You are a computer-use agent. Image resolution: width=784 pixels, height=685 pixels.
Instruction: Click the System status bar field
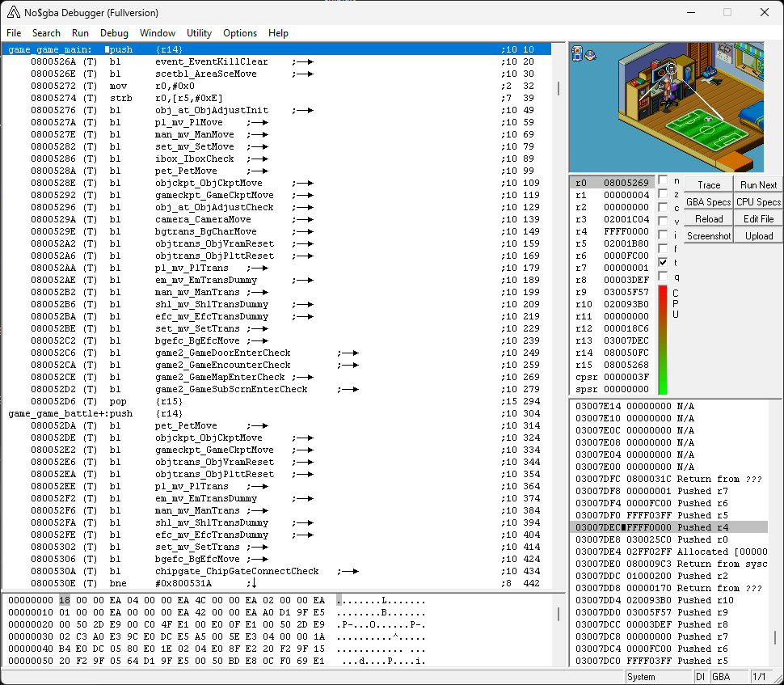[x=659, y=676]
